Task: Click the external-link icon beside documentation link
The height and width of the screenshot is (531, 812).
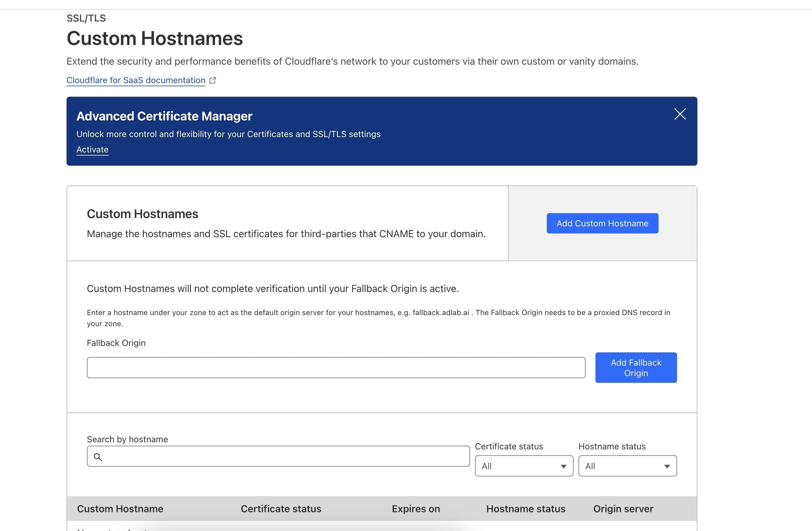Action: click(213, 80)
